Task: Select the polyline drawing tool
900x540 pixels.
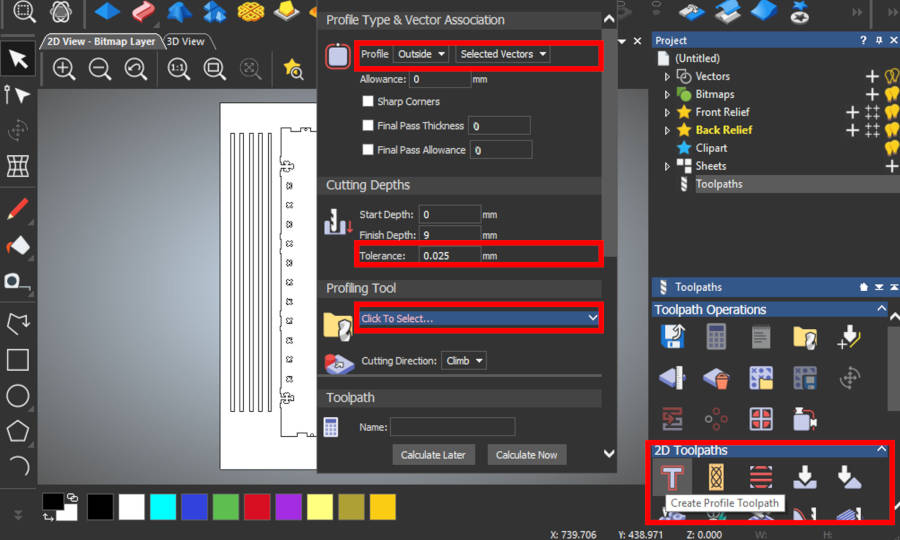Action: [18, 324]
